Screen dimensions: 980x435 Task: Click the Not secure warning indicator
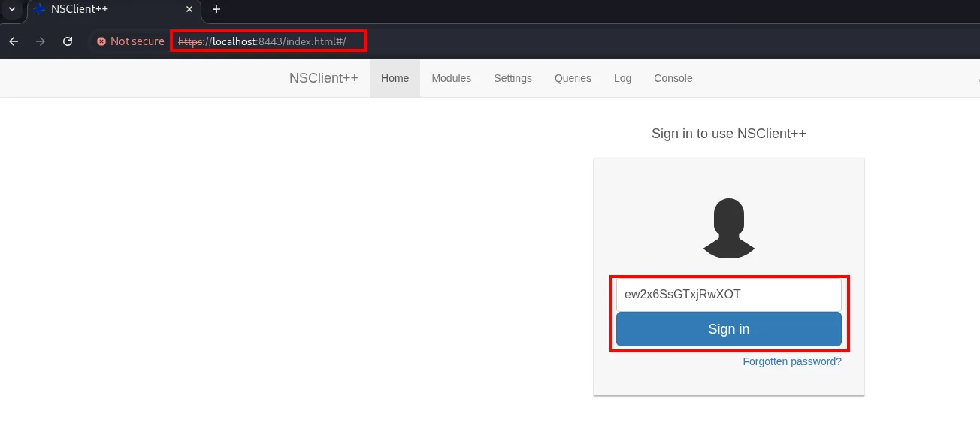click(130, 41)
